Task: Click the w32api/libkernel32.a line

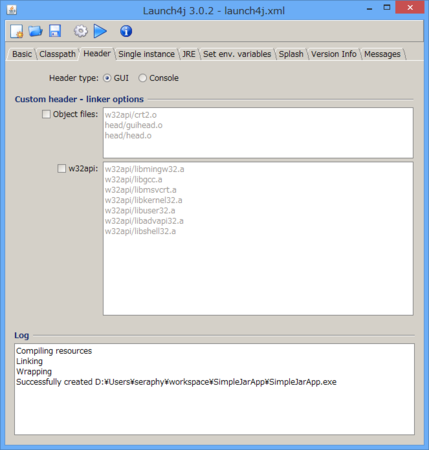Action: [143, 200]
